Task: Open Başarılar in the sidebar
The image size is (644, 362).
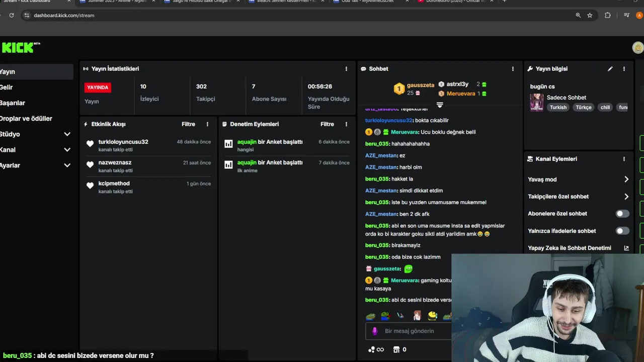Action: point(36,103)
